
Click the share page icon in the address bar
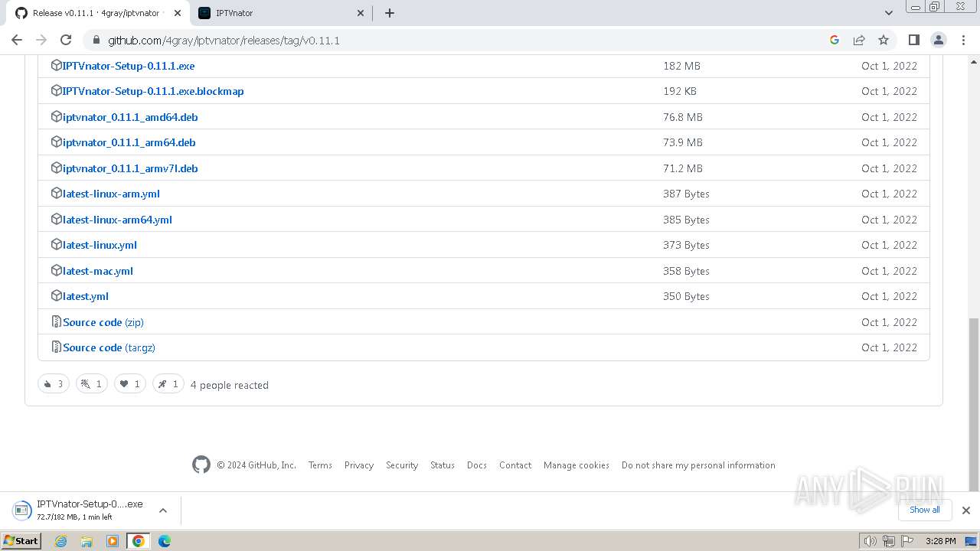859,40
